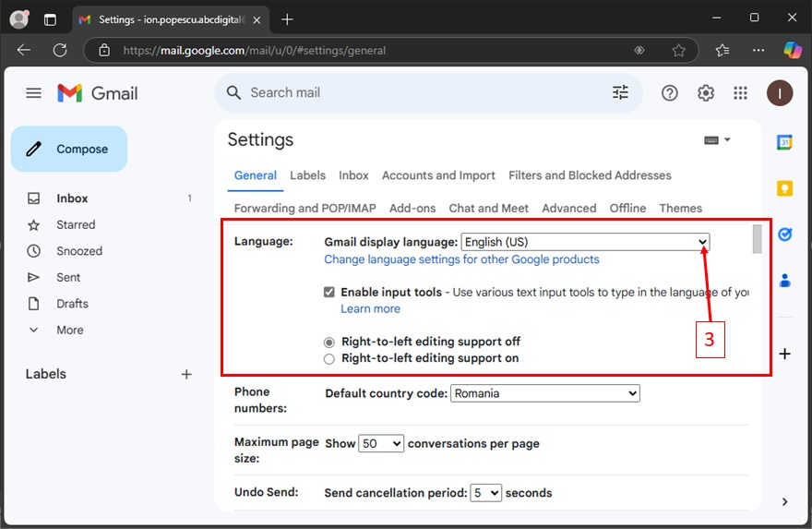
Task: Click the Compose button
Action: [x=69, y=149]
